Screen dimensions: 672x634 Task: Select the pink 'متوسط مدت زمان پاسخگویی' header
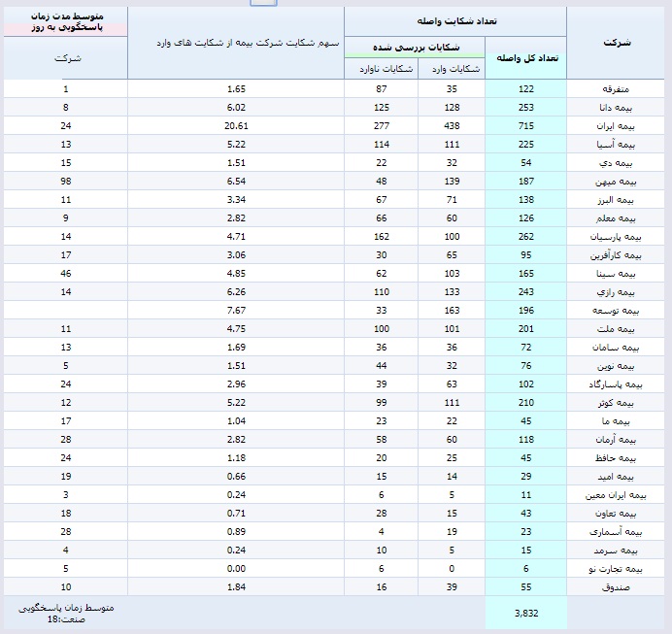(x=64, y=22)
